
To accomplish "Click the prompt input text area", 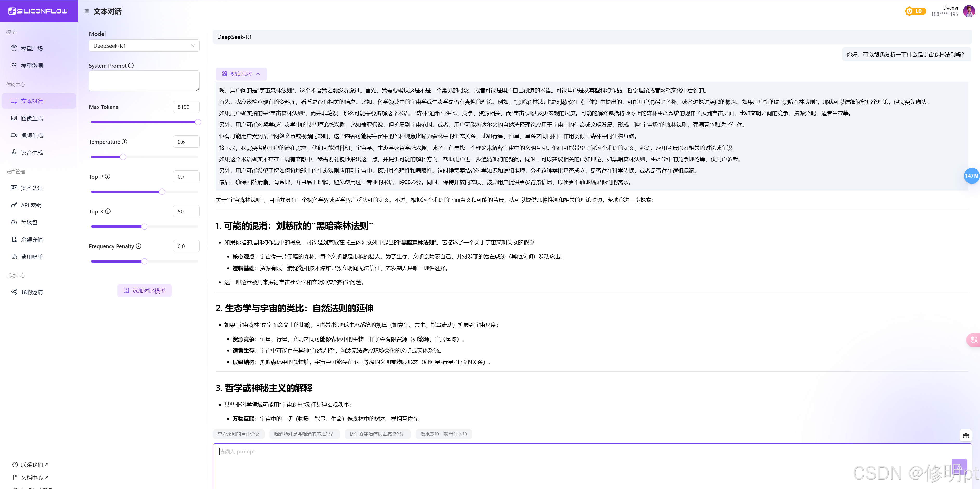I will tap(533, 464).
